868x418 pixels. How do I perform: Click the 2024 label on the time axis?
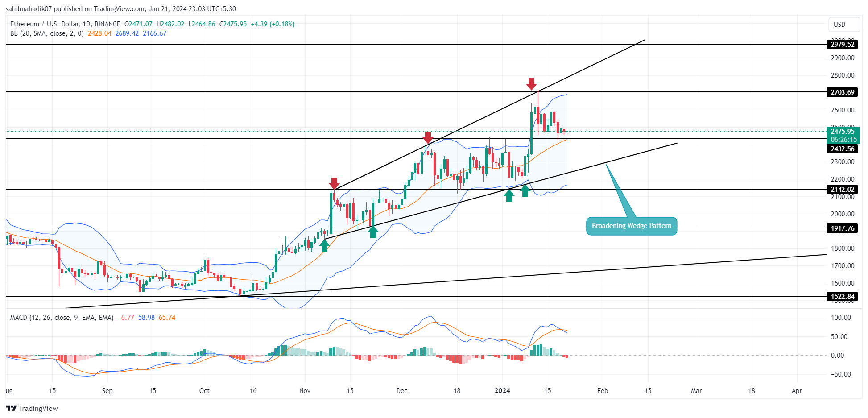pyautogui.click(x=502, y=390)
